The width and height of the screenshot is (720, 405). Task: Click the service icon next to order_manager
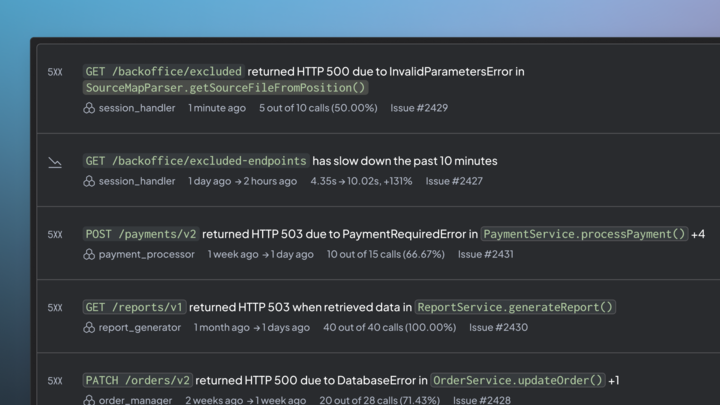(x=89, y=400)
